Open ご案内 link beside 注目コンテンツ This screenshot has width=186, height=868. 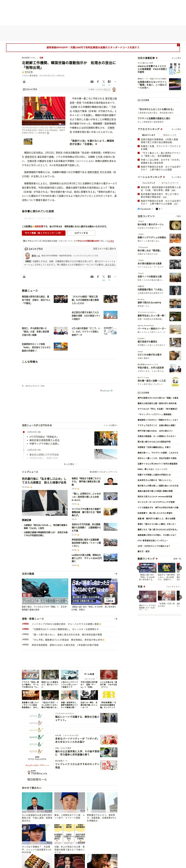tap(178, 216)
